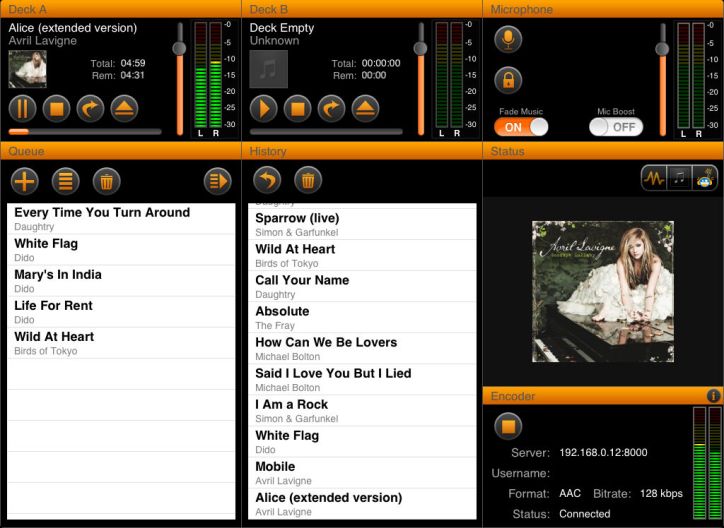This screenshot has width=724, height=528.
Task: Click the microphone icon button
Action: (508, 40)
